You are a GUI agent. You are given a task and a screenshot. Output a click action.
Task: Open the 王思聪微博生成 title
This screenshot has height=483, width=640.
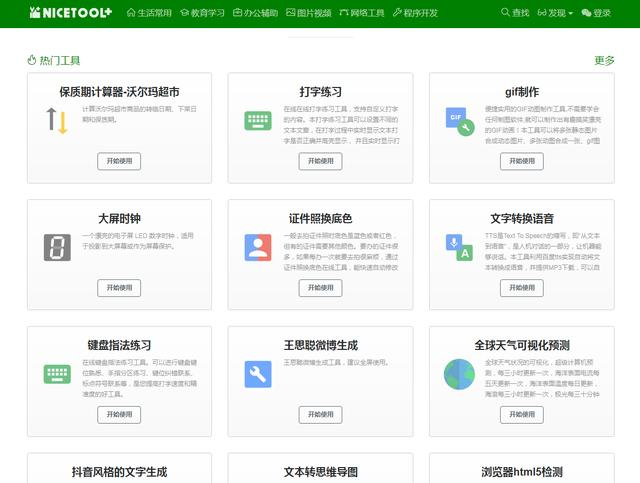[320, 345]
